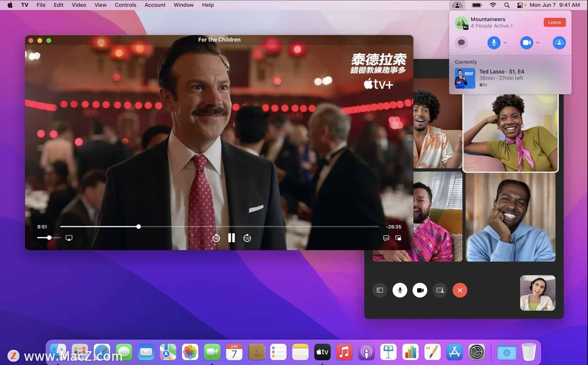The height and width of the screenshot is (365, 588).
Task: Open Ted Lasso S1, E4 currently playing item
Action: pos(510,78)
